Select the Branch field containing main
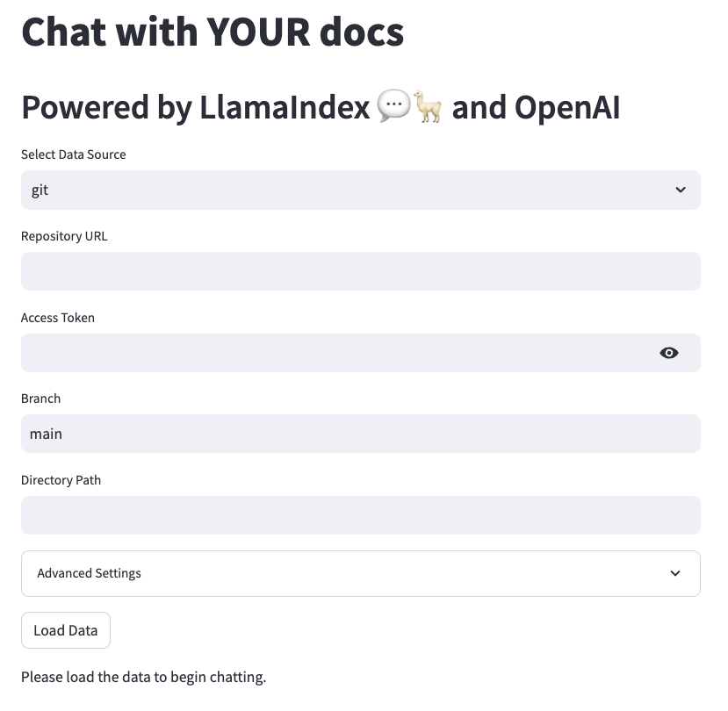The image size is (728, 711). point(360,434)
